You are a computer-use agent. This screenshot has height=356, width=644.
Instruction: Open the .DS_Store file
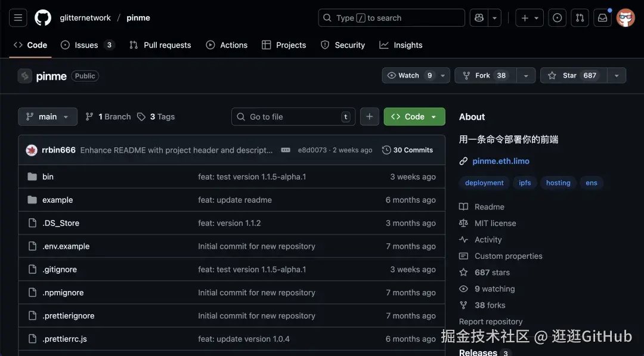tap(61, 223)
